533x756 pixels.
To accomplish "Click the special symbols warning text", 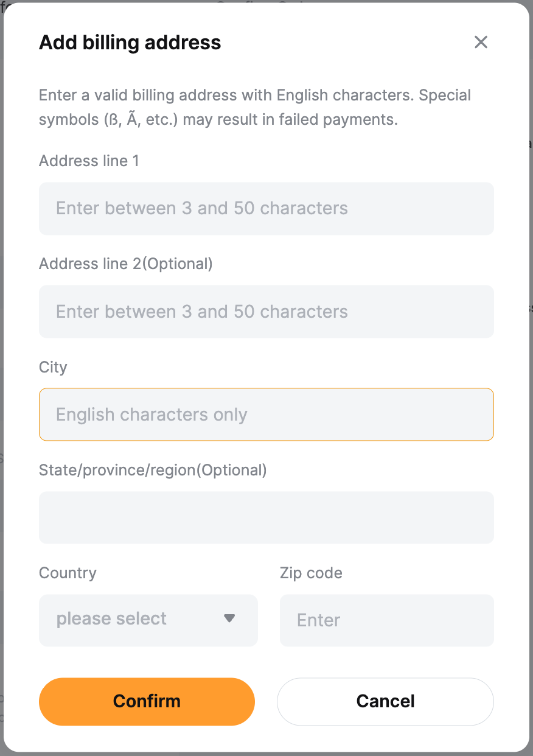I will point(218,119).
